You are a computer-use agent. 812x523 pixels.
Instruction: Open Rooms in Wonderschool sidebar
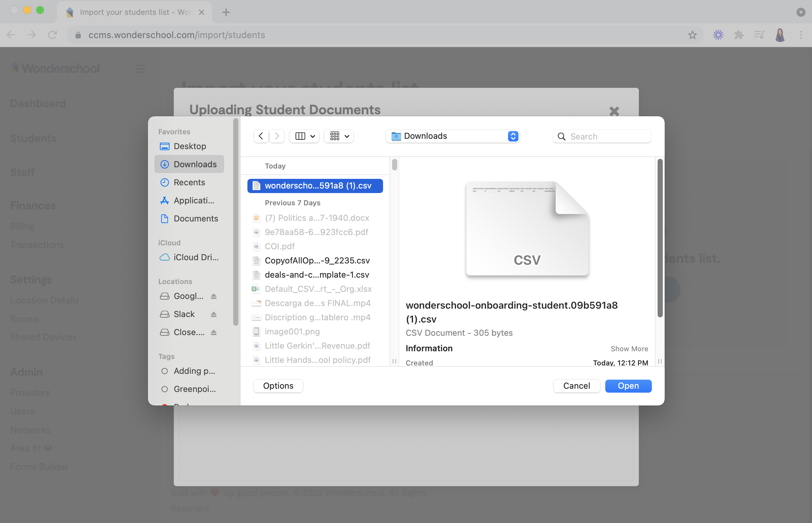(x=25, y=319)
